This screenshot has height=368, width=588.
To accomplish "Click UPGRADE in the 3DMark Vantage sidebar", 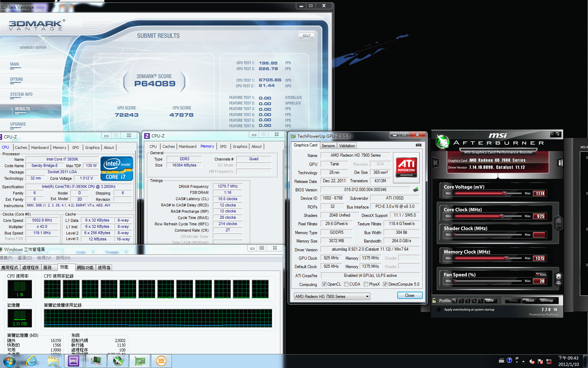I will tap(18, 124).
